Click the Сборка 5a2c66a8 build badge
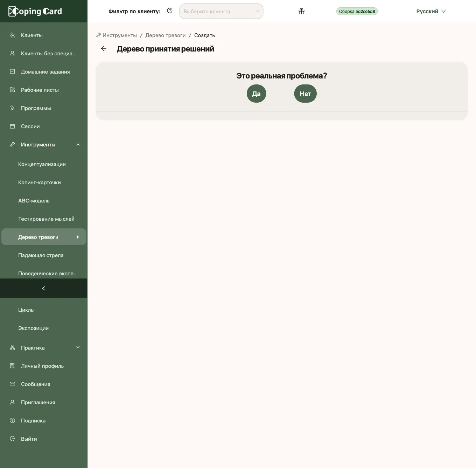Screen dimensions: 476x468 (357, 11)
